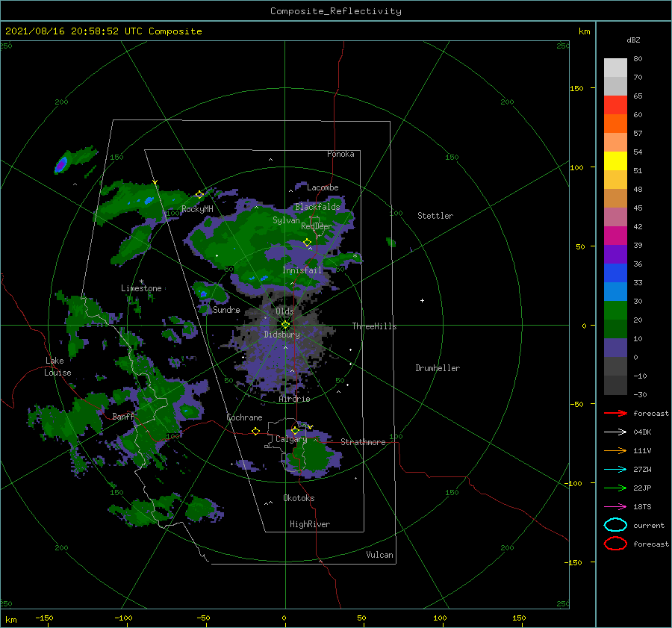Select the bright green 30-20 dBZ swatch
672x628 pixels.
click(x=615, y=310)
